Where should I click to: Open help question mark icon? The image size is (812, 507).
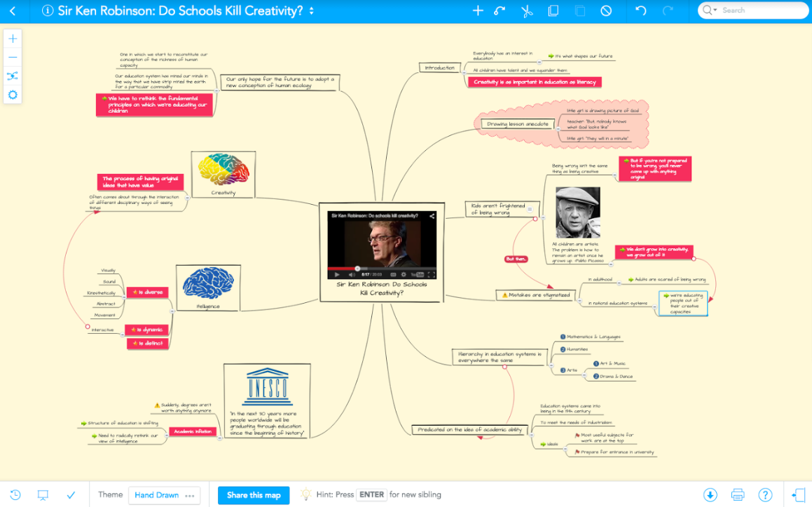[765, 495]
